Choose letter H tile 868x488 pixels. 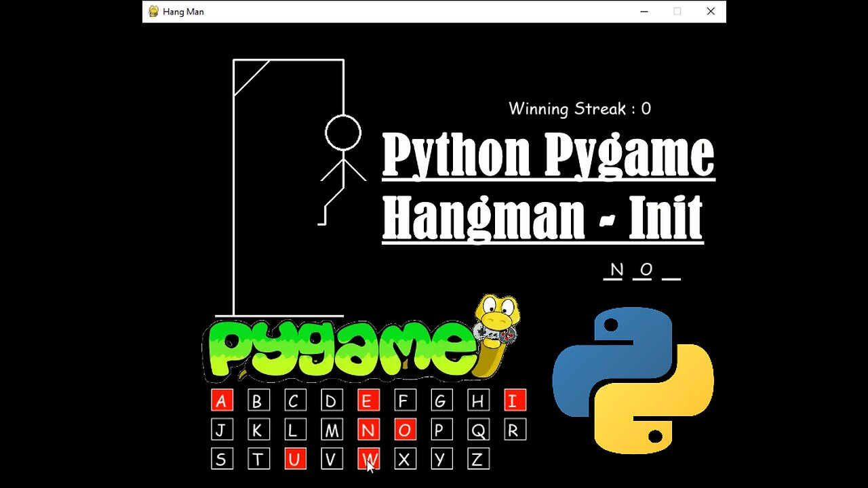pos(478,401)
